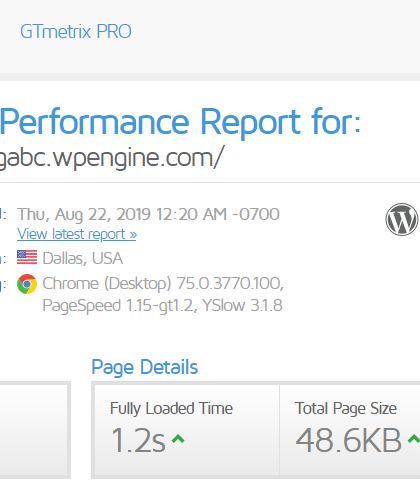Click the USA flag icon
Viewport: 420px width, 502px height.
[x=27, y=257]
